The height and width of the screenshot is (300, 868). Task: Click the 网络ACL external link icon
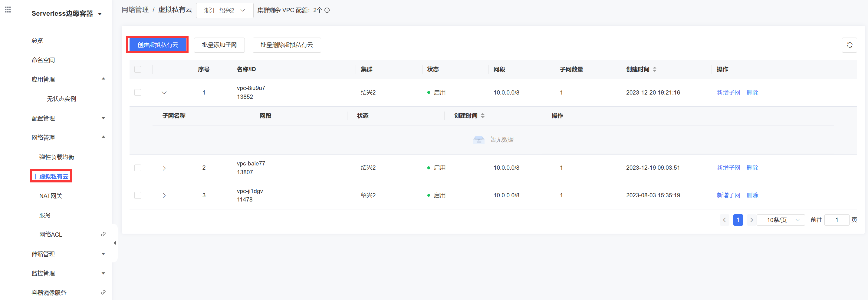coord(103,234)
